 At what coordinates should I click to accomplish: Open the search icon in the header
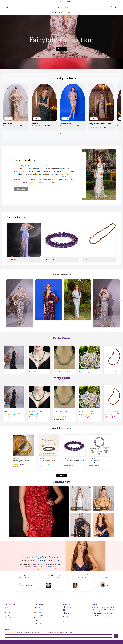(x=7, y=7)
